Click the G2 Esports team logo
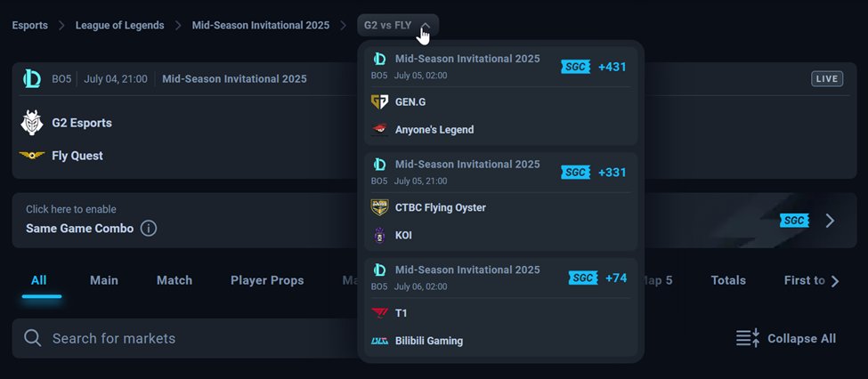The height and width of the screenshot is (379, 868). [31, 123]
